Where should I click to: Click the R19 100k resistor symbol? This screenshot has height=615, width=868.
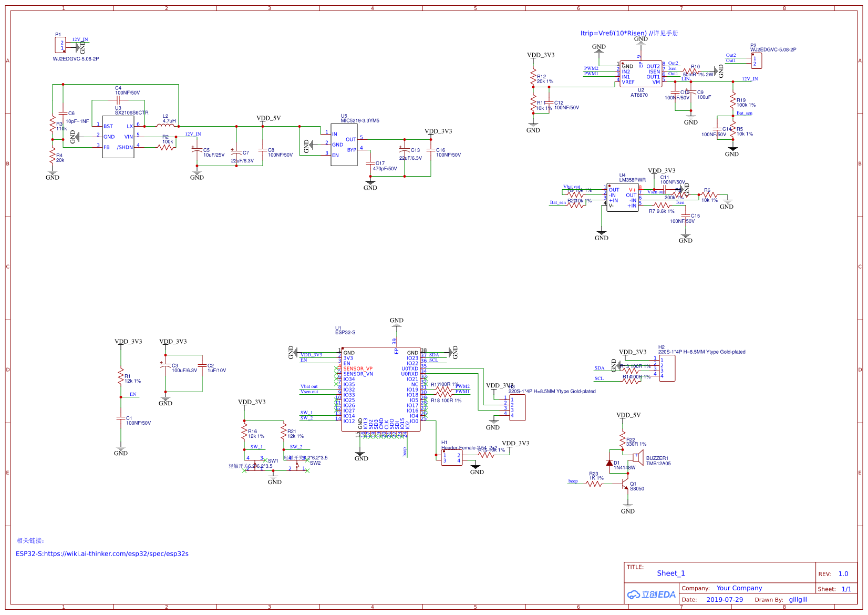click(x=733, y=100)
